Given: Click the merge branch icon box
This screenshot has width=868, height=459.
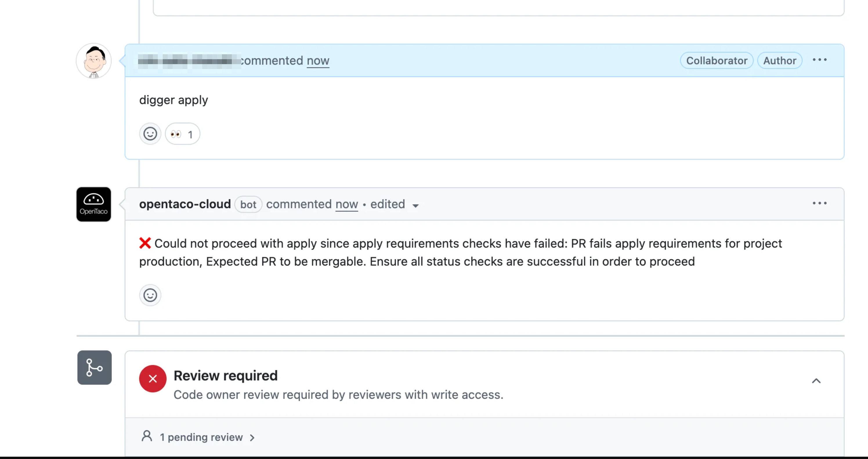Looking at the screenshot, I should (x=94, y=368).
